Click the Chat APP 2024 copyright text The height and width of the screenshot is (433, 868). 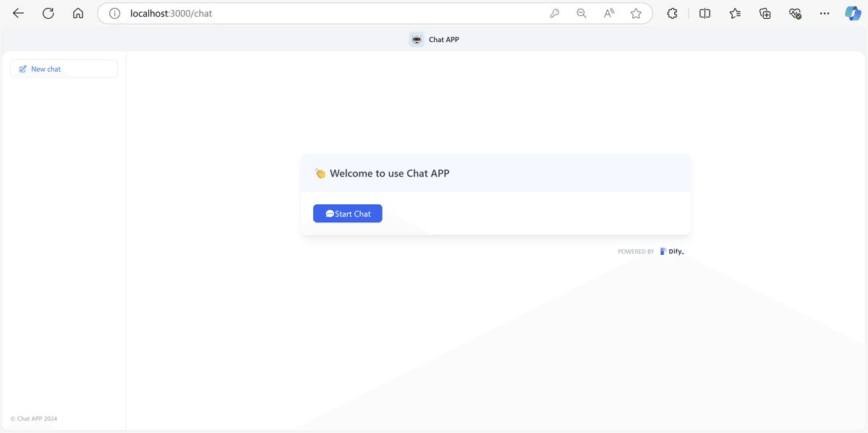coord(34,419)
